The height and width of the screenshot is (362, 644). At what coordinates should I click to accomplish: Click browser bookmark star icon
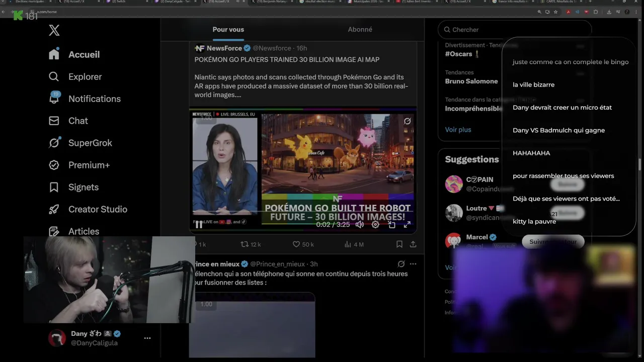coord(556,12)
